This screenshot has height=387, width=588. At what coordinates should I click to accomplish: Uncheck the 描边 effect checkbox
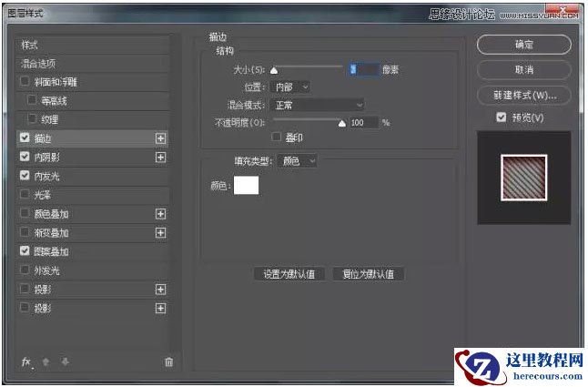click(x=25, y=137)
